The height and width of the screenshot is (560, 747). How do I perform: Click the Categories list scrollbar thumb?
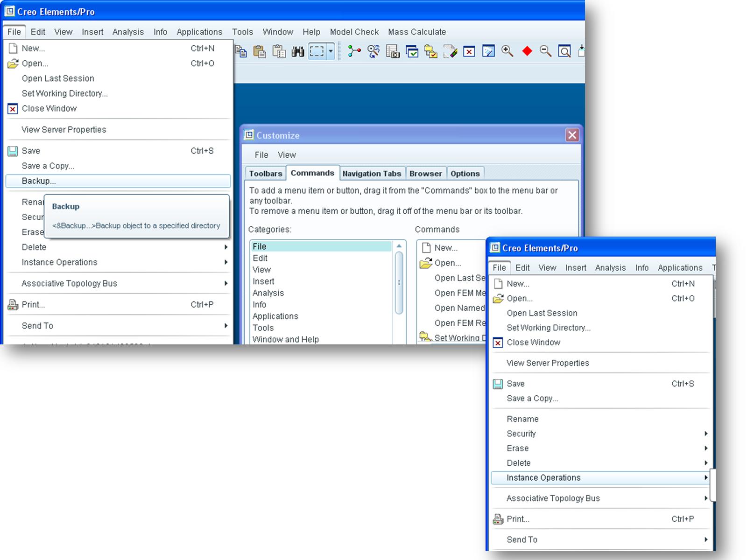point(399,282)
